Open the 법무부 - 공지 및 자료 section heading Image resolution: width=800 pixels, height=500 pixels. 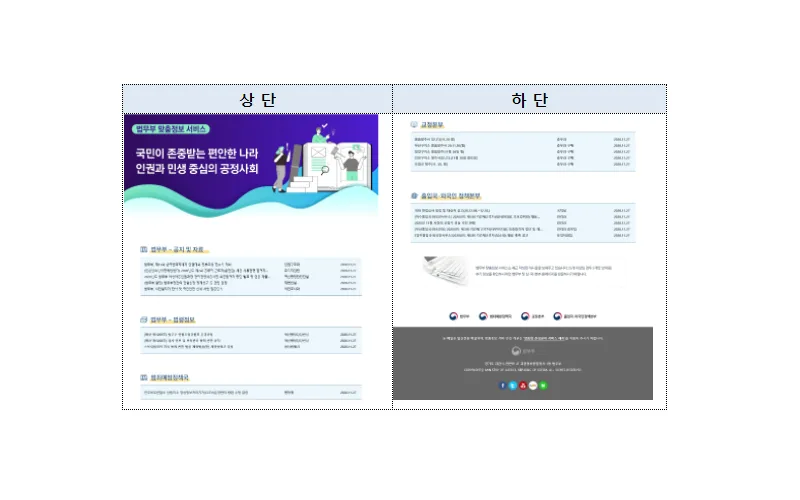coord(177,249)
